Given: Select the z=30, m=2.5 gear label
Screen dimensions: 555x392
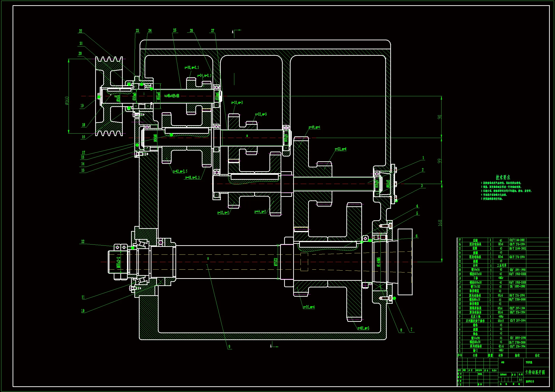Looking at the screenshot, I should tap(191, 67).
